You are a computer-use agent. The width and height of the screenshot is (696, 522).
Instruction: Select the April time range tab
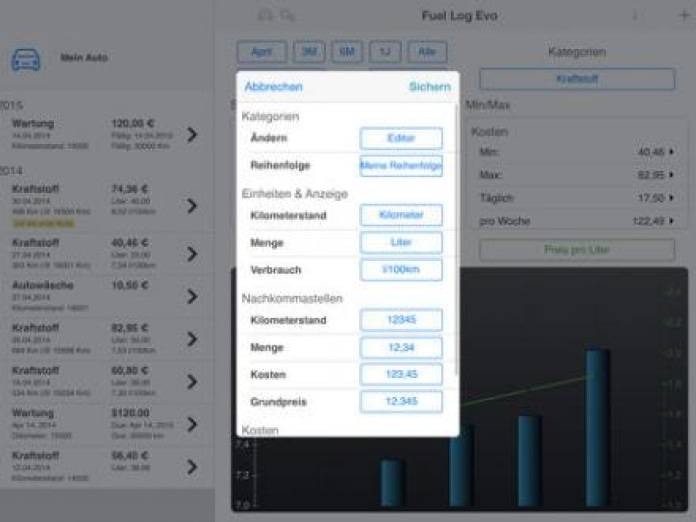tap(262, 52)
